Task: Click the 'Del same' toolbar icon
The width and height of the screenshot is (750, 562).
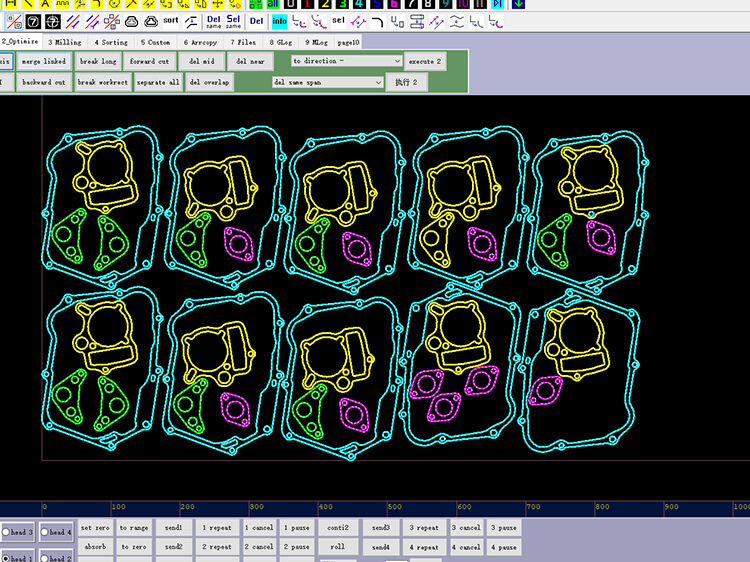Action: [214, 20]
